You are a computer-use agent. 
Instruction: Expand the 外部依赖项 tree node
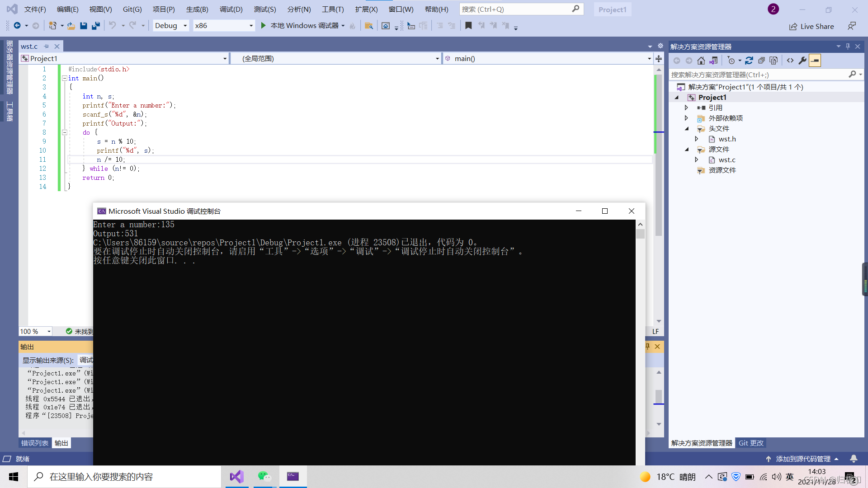pos(686,118)
